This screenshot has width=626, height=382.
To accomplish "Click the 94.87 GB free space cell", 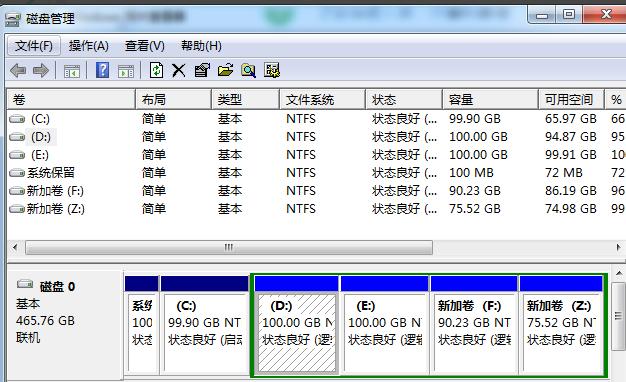I will (571, 137).
